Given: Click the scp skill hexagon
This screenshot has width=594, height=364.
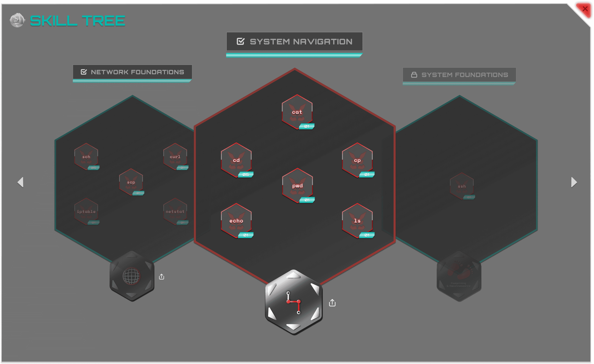Looking at the screenshot, I should point(131,182).
